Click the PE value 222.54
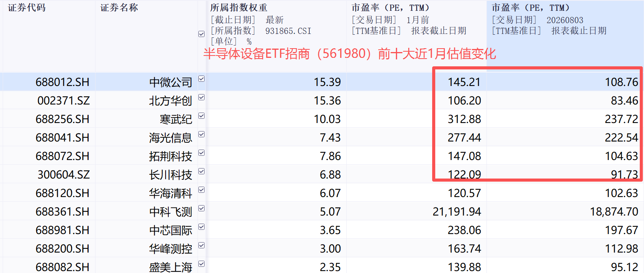 [622, 138]
